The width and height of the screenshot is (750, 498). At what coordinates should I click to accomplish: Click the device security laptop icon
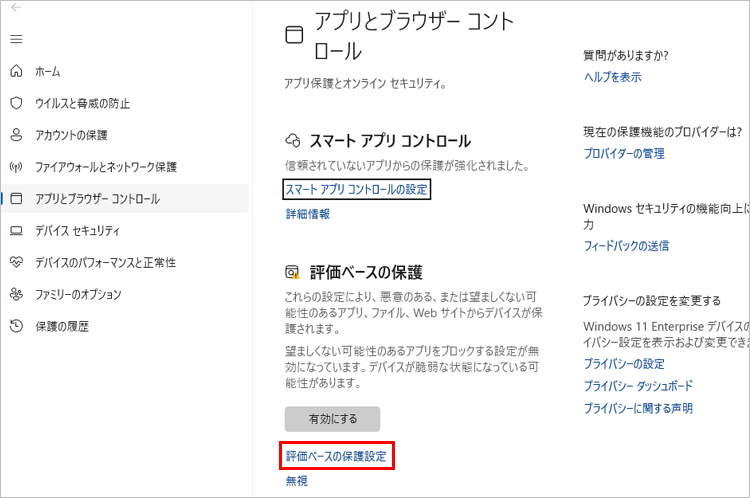15,231
